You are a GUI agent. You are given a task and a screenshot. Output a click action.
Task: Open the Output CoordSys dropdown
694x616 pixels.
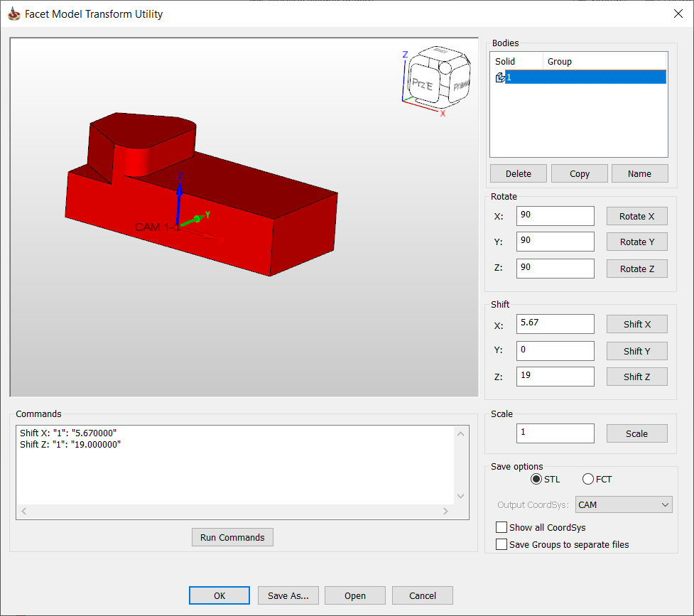point(624,505)
